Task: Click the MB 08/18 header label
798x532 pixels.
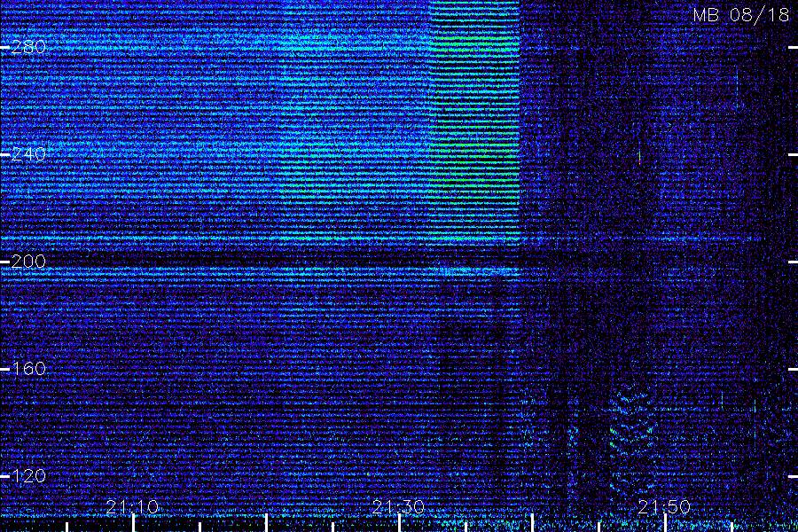Action: 741,15
